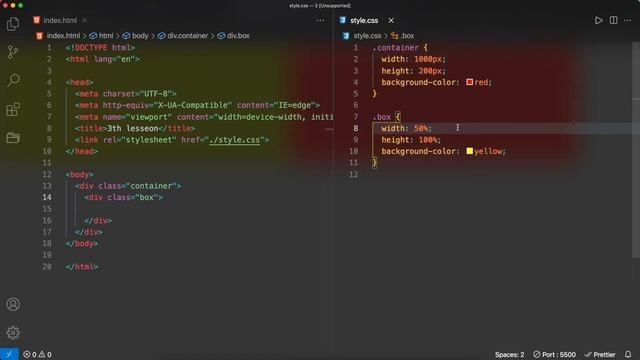Screen dimensions: 640x360
Task: Open more actions for the style.css editor group
Action: pos(628,20)
